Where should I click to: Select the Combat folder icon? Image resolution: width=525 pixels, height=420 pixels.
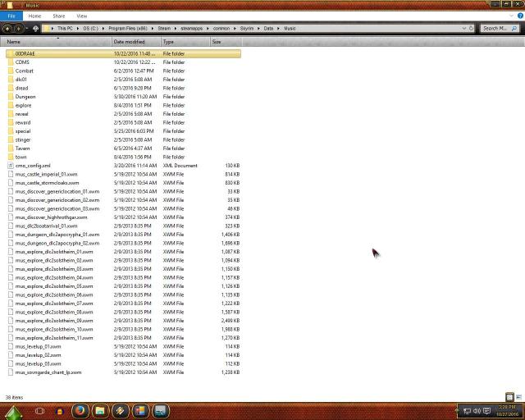[10, 71]
